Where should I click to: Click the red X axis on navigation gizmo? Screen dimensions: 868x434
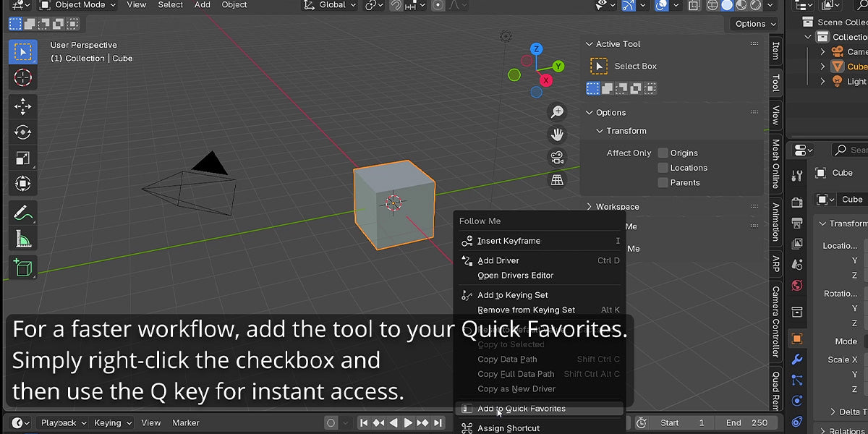pyautogui.click(x=545, y=80)
